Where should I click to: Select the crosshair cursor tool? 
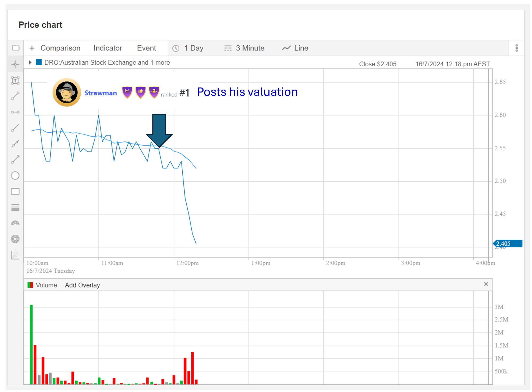tap(15, 64)
